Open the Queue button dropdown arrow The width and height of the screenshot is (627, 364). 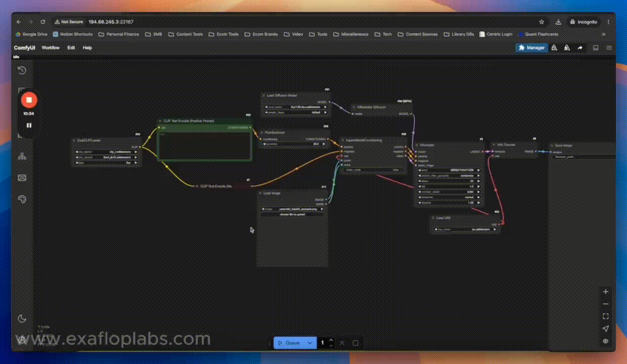pos(309,343)
